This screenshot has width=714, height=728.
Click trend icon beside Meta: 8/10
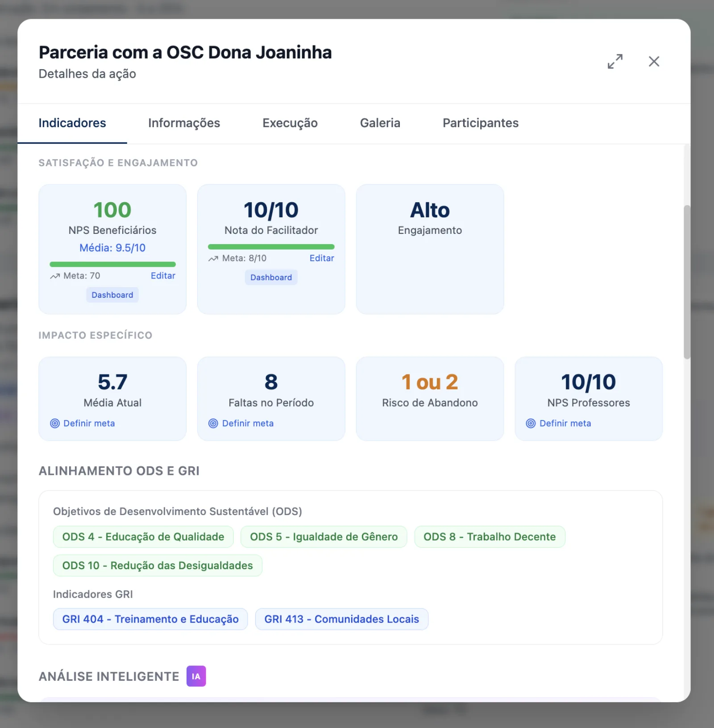point(213,258)
